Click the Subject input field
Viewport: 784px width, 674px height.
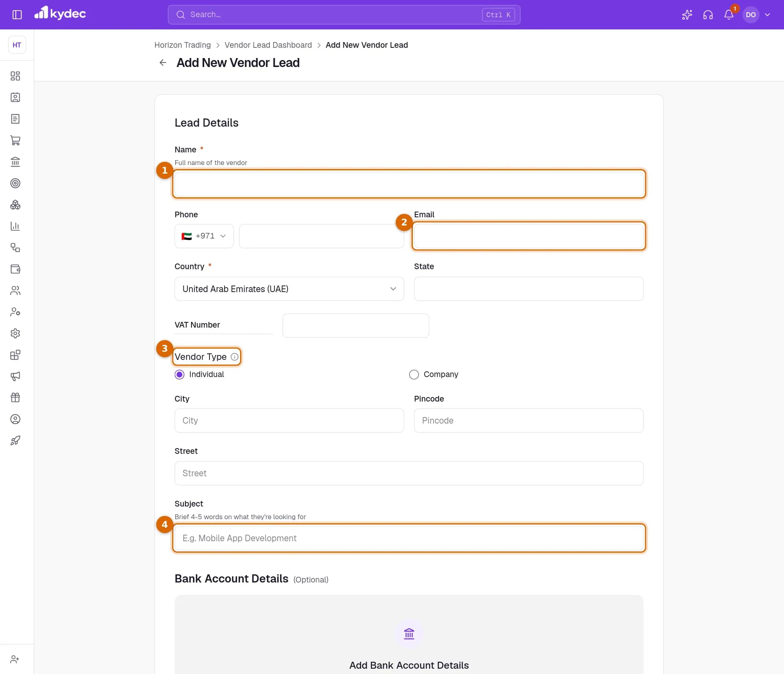pyautogui.click(x=409, y=538)
